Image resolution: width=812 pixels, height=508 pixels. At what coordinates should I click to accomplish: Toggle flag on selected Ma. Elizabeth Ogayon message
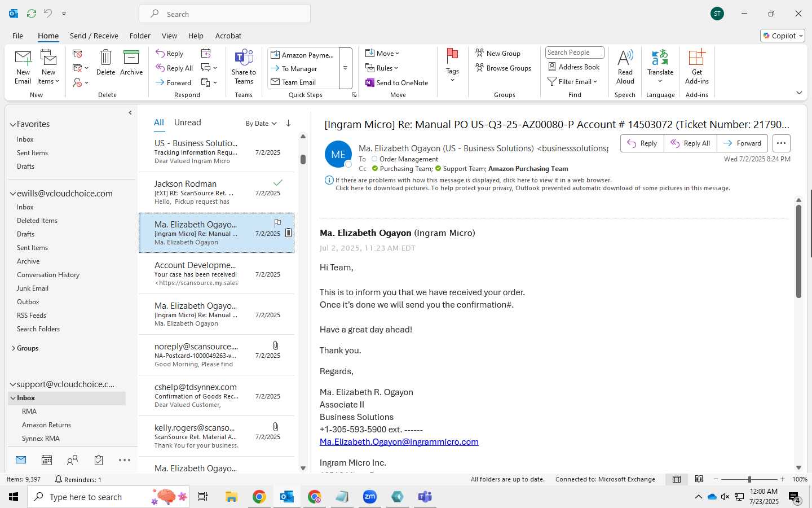click(277, 222)
